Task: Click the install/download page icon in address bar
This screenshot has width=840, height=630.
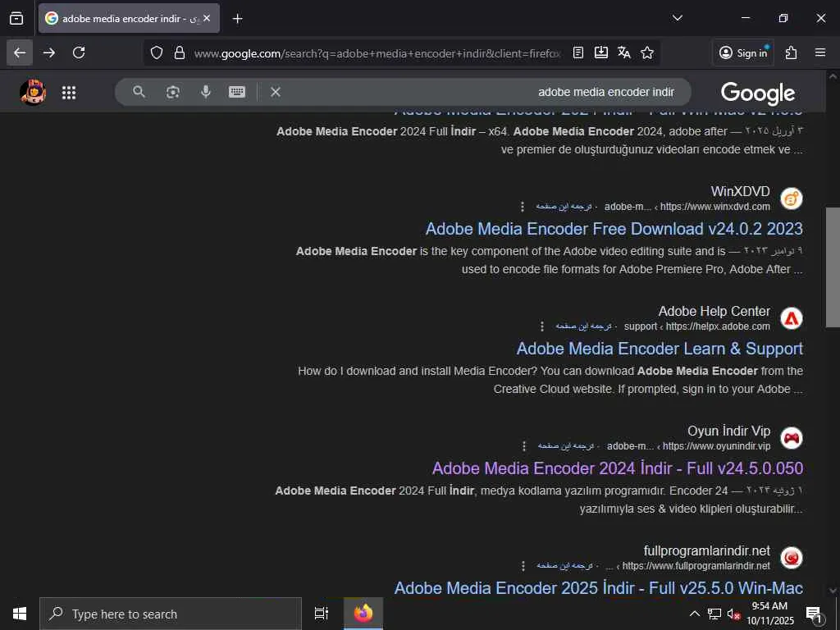Action: 601,52
